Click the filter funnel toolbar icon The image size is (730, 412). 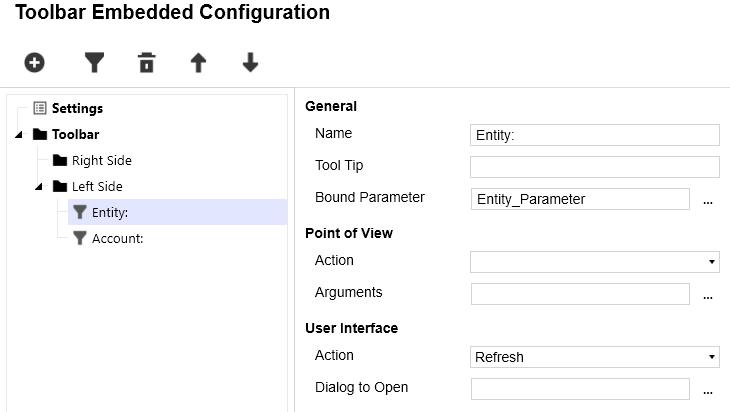[94, 63]
